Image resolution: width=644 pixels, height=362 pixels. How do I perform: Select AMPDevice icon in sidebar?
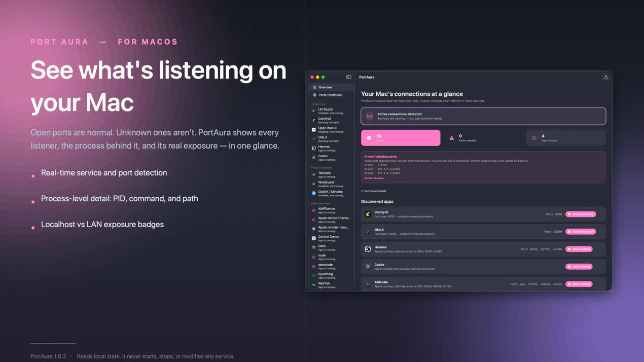pyautogui.click(x=314, y=210)
